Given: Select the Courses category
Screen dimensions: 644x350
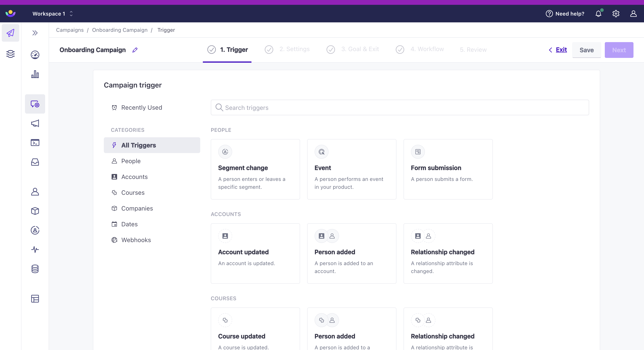Looking at the screenshot, I should (152, 192).
